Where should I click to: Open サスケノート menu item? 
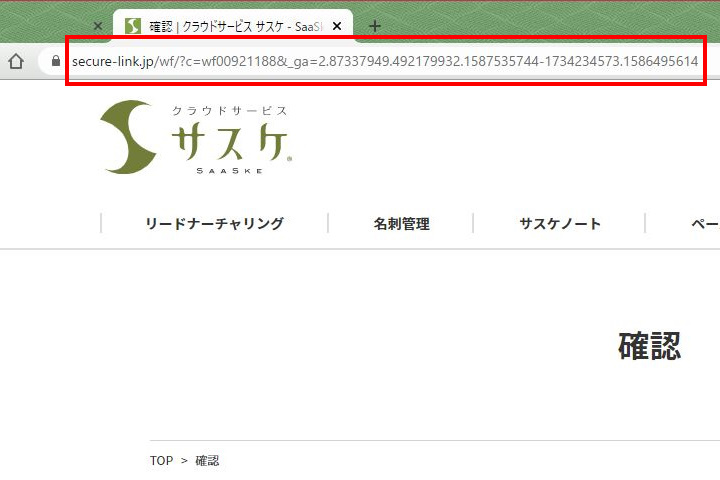560,224
